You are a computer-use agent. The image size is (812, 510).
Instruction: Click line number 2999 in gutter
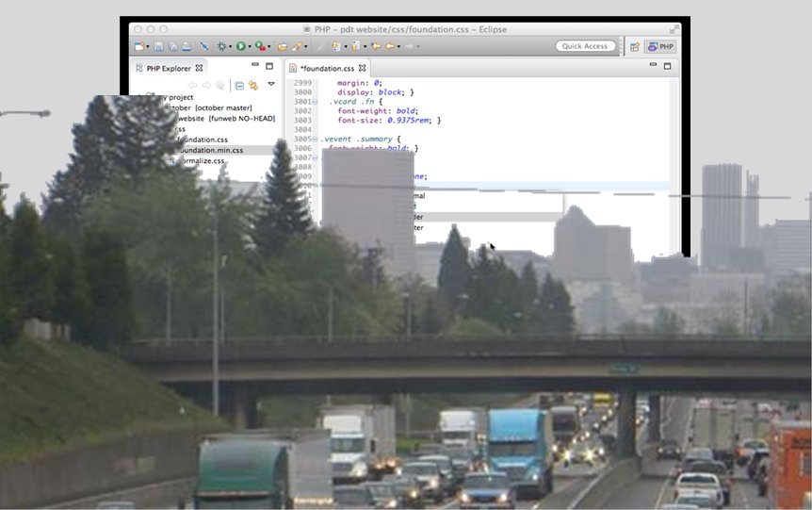point(302,83)
